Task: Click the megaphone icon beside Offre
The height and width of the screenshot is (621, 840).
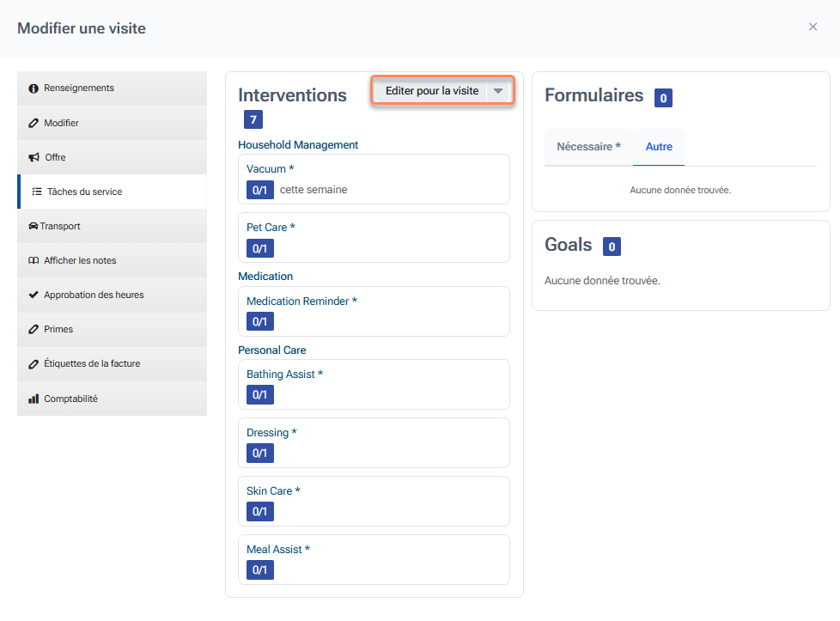Action: tap(34, 157)
